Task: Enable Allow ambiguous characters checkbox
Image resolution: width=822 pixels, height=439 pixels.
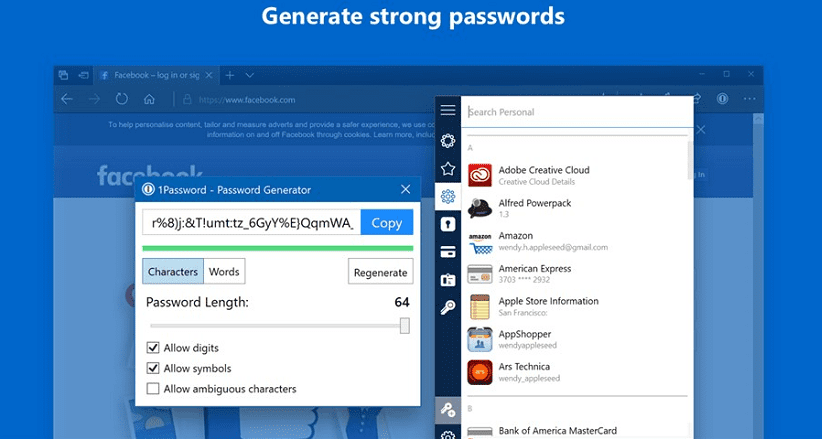Action: pyautogui.click(x=153, y=389)
